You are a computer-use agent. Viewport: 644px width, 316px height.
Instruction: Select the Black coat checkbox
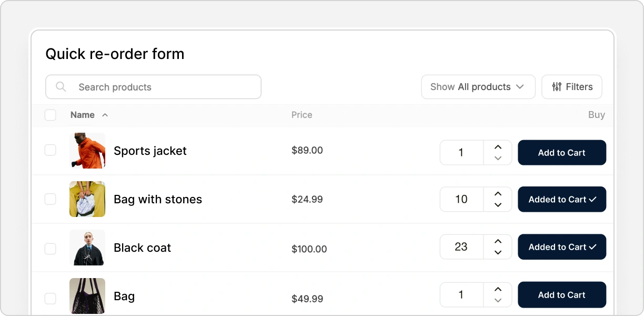coord(51,249)
